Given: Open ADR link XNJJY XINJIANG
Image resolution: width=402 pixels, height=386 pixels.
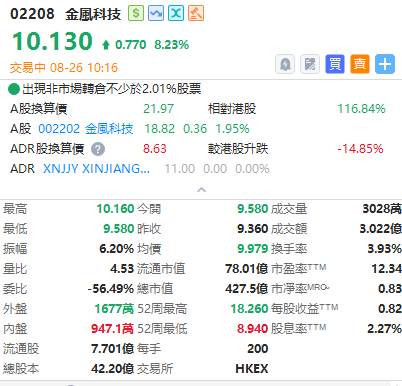Looking at the screenshot, I should click(x=96, y=169).
